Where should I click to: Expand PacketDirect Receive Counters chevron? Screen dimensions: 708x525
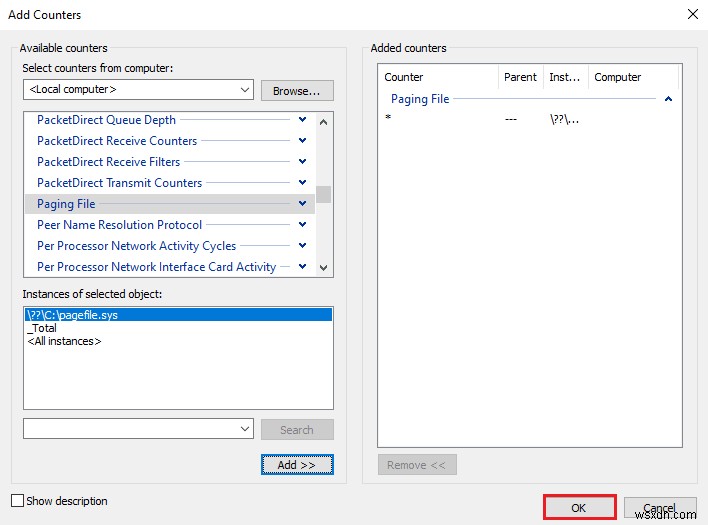coord(302,141)
